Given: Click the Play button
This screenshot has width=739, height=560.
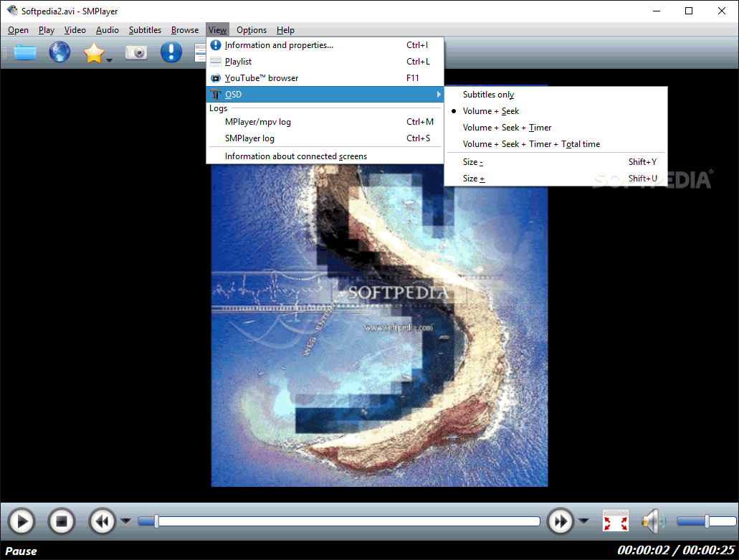Looking at the screenshot, I should tap(22, 521).
